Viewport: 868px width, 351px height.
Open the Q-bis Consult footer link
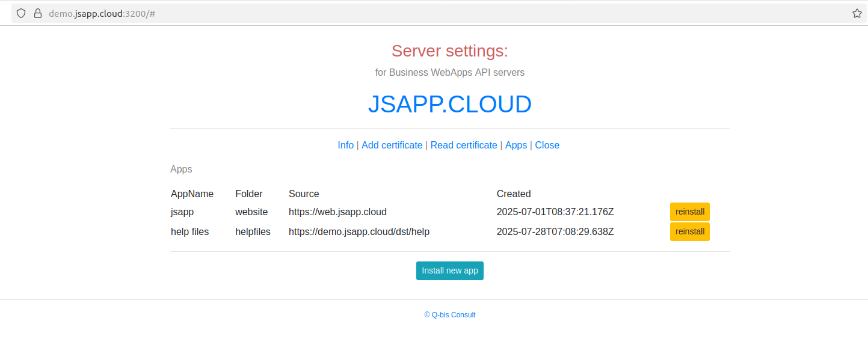(x=450, y=315)
